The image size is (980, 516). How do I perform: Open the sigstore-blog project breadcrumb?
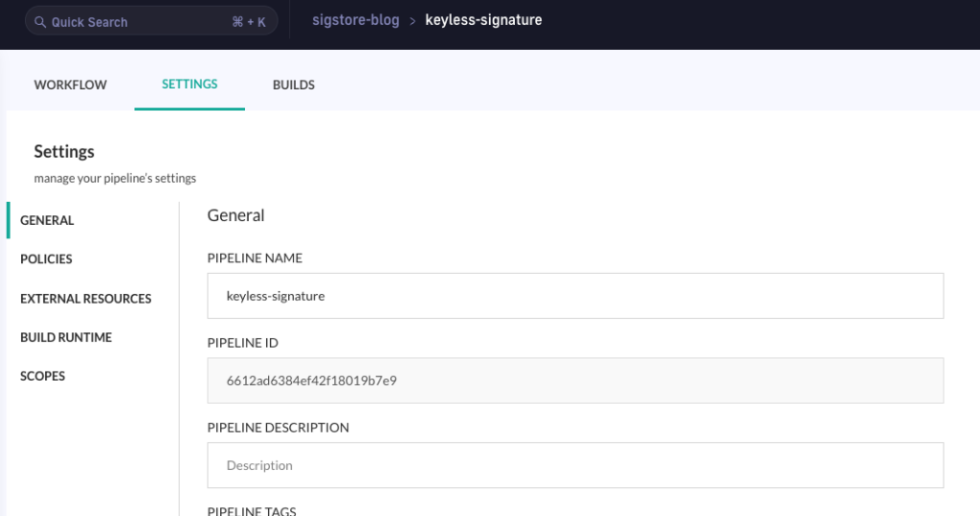[356, 20]
